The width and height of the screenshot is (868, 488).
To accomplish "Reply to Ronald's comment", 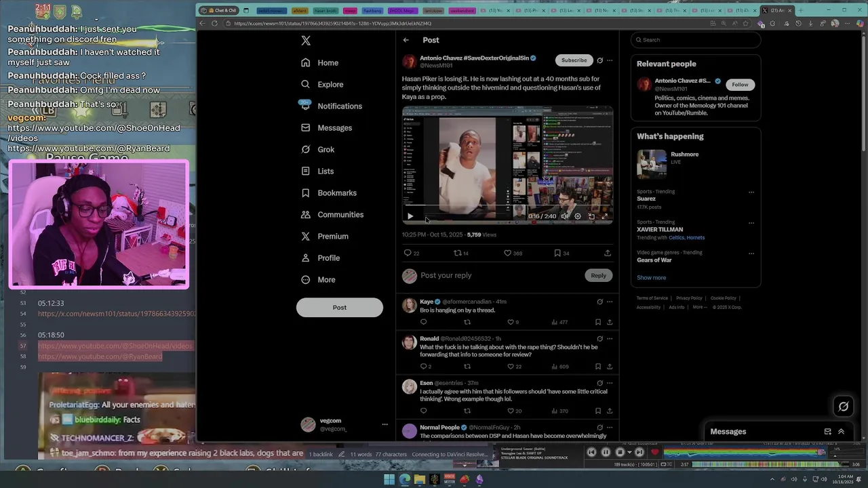I will (x=423, y=367).
